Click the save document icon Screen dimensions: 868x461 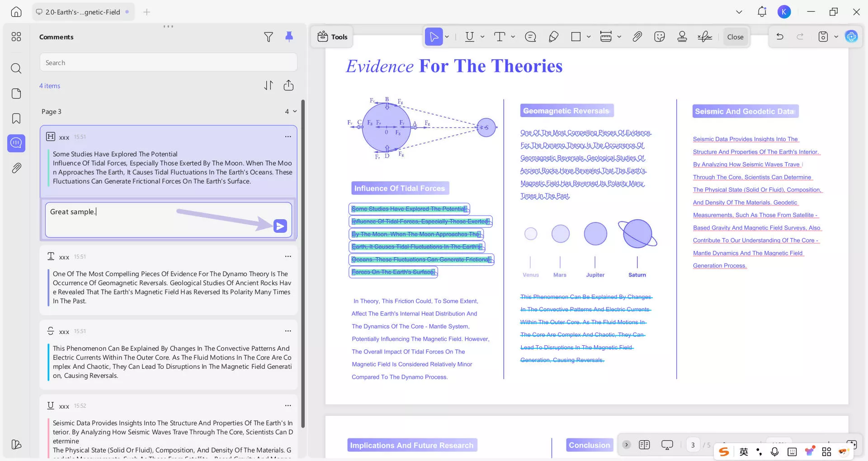[823, 37]
